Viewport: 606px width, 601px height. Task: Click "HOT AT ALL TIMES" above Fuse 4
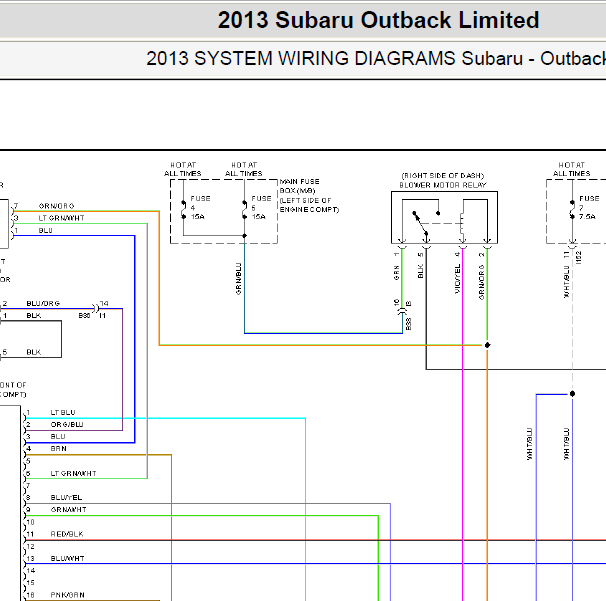pyautogui.click(x=183, y=169)
